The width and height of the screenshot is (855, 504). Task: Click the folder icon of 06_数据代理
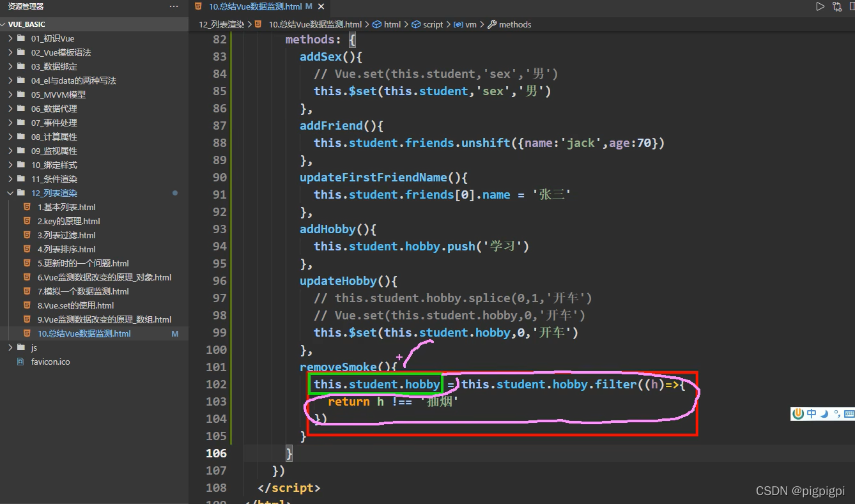click(22, 109)
